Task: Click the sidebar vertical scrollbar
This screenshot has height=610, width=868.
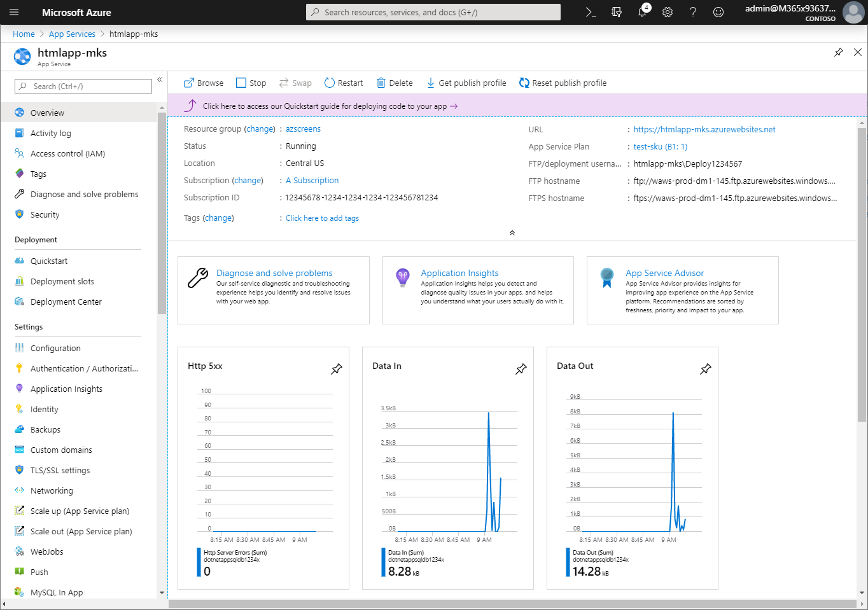Action: coord(162,213)
